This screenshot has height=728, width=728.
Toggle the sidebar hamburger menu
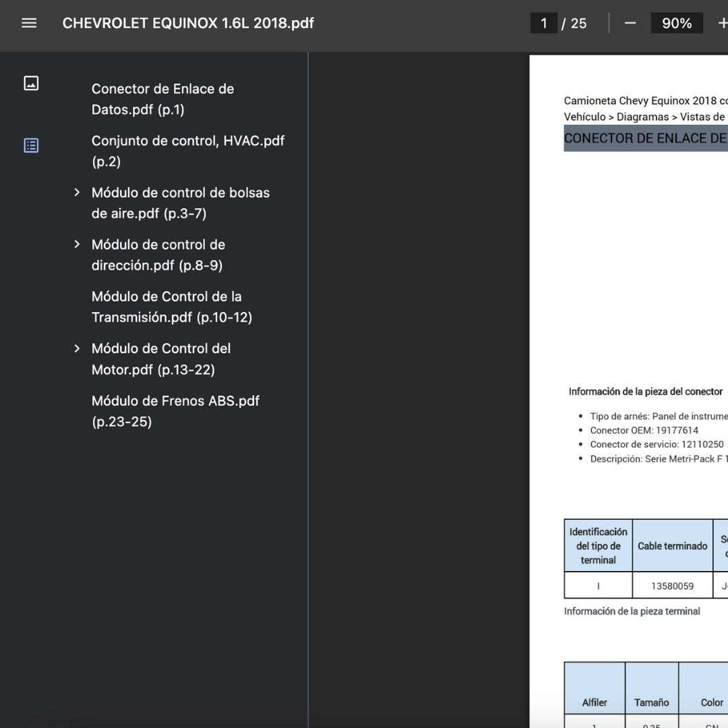tap(29, 23)
